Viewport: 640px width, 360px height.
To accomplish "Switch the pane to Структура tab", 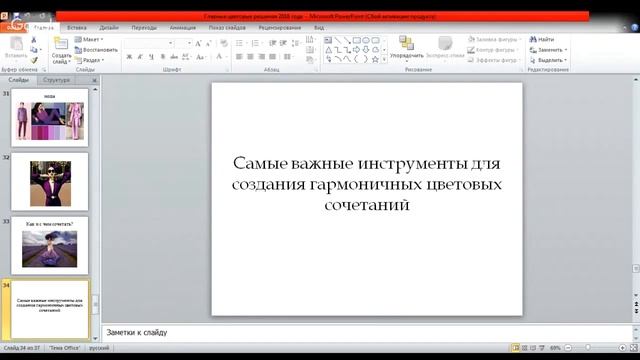I will 57,80.
